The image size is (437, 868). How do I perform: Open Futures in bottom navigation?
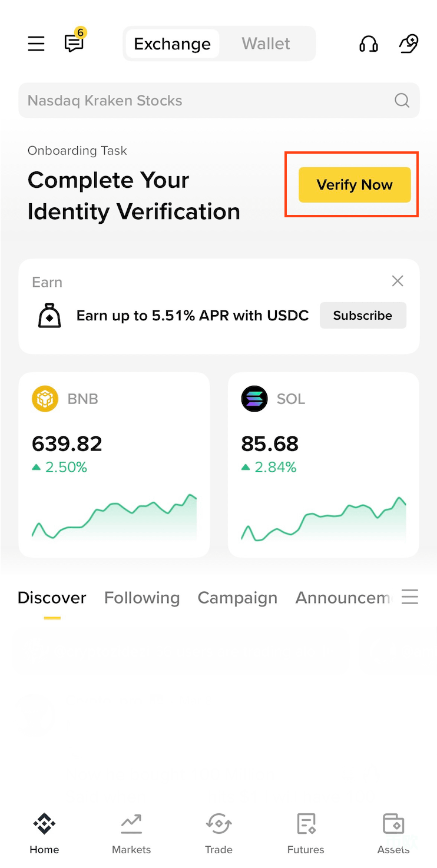pos(306,834)
